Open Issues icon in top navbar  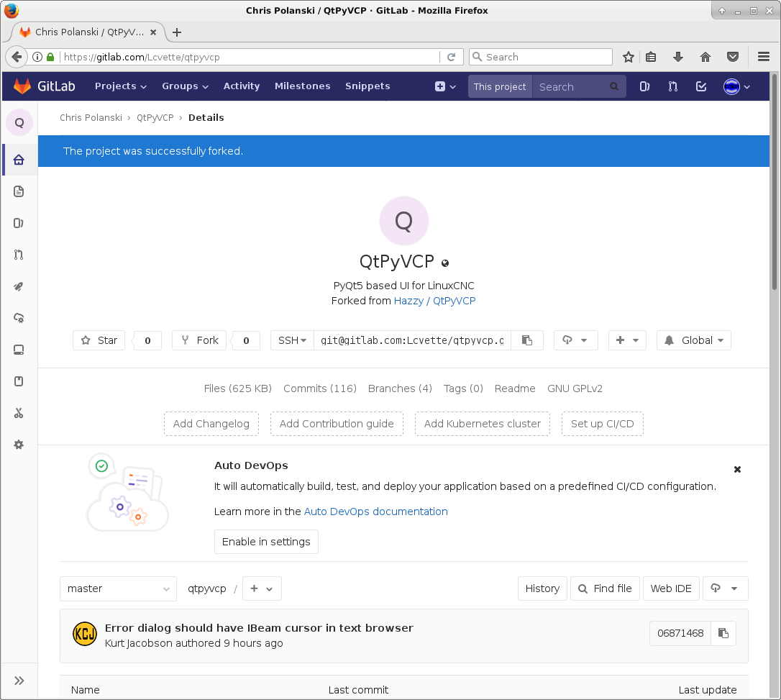point(644,86)
